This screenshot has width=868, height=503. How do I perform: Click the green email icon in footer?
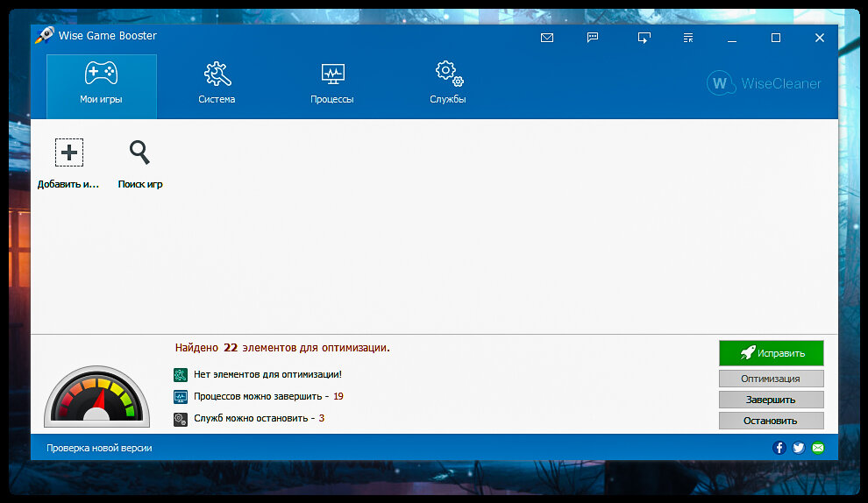(818, 448)
